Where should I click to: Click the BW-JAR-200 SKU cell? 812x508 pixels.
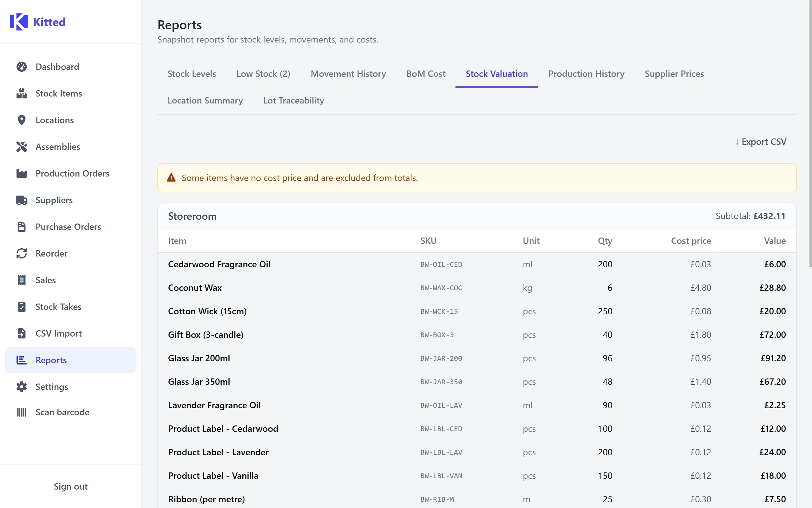[x=441, y=358]
